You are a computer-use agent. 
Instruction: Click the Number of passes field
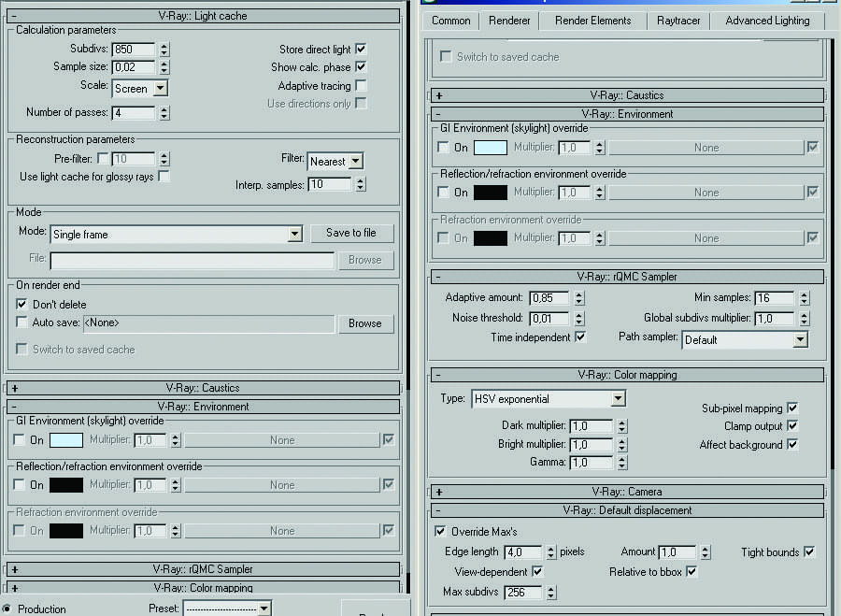point(134,113)
